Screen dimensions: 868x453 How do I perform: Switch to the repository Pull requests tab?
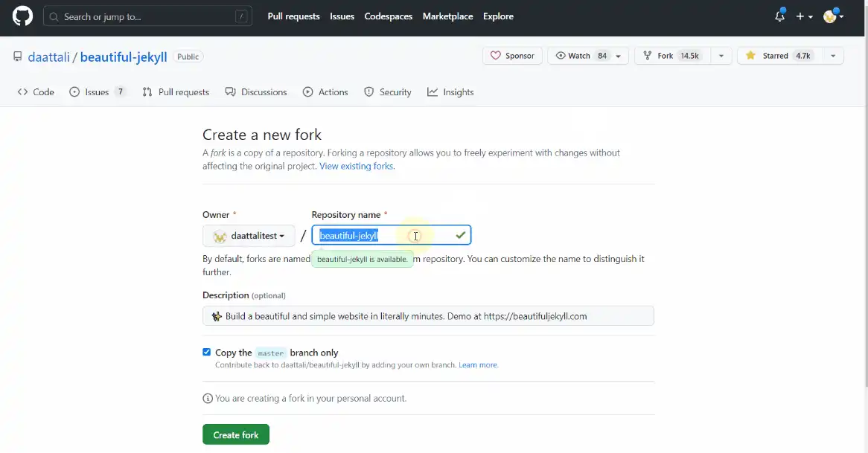[x=176, y=92]
